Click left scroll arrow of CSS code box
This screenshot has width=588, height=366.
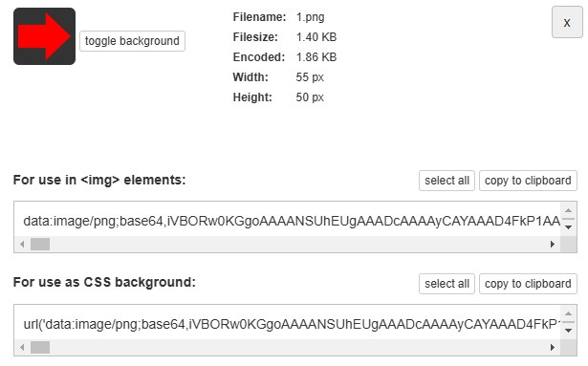point(22,347)
